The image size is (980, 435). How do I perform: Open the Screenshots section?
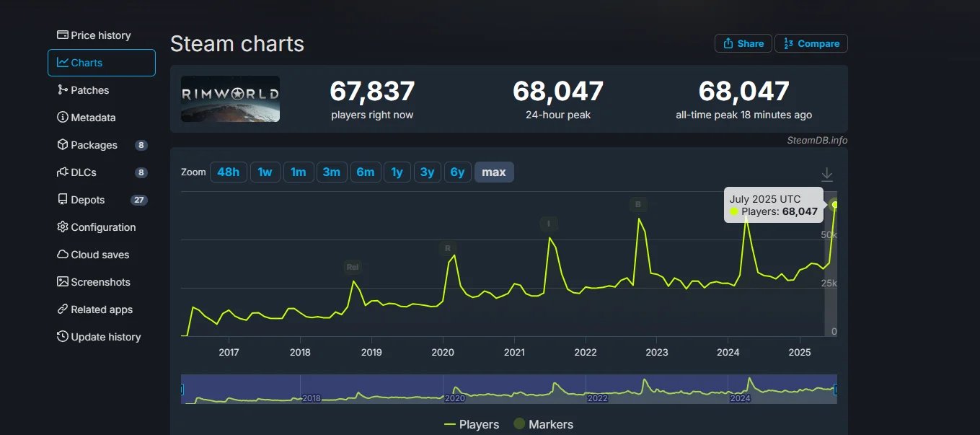pyautogui.click(x=93, y=282)
